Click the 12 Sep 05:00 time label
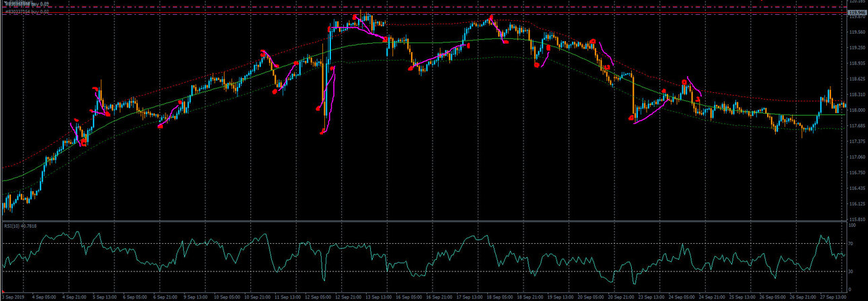The height and width of the screenshot is (301, 868). pyautogui.click(x=319, y=296)
